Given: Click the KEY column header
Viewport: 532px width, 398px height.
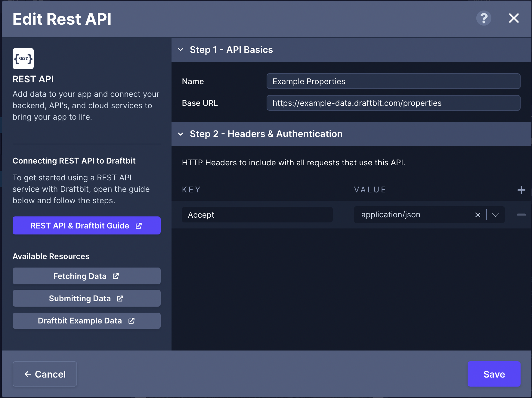Looking at the screenshot, I should (x=191, y=190).
